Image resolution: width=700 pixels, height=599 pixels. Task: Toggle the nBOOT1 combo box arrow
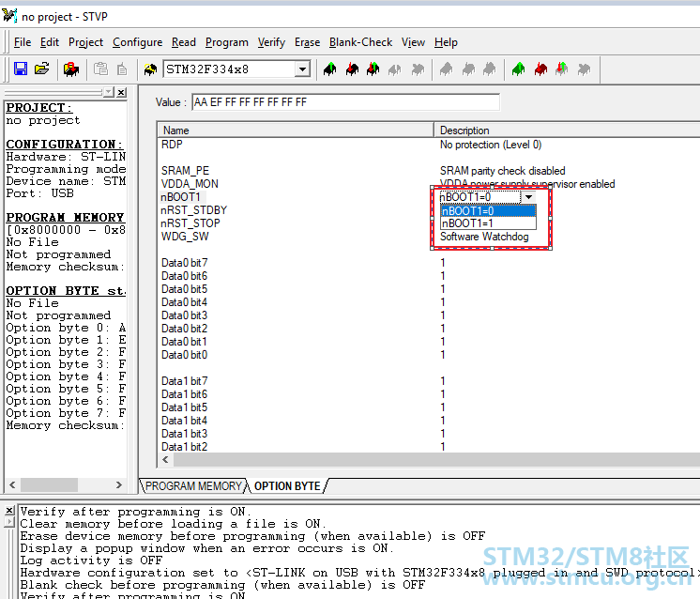point(528,197)
